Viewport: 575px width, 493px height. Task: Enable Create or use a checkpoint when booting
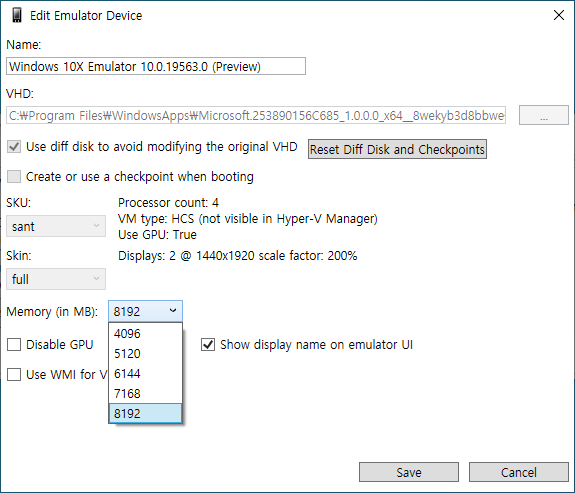coord(14,176)
